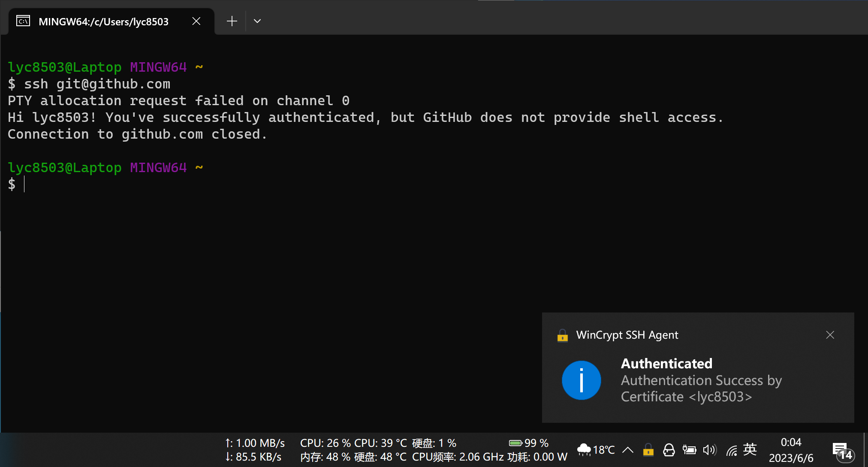Click the Authenticated text in the notification
The height and width of the screenshot is (467, 868).
pyautogui.click(x=666, y=363)
